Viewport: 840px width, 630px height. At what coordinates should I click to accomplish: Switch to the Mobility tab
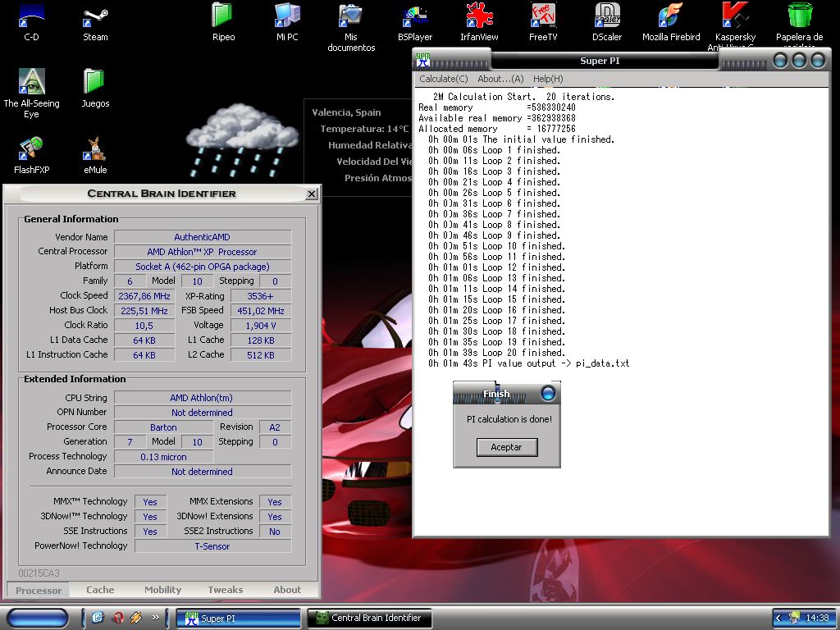(x=163, y=590)
